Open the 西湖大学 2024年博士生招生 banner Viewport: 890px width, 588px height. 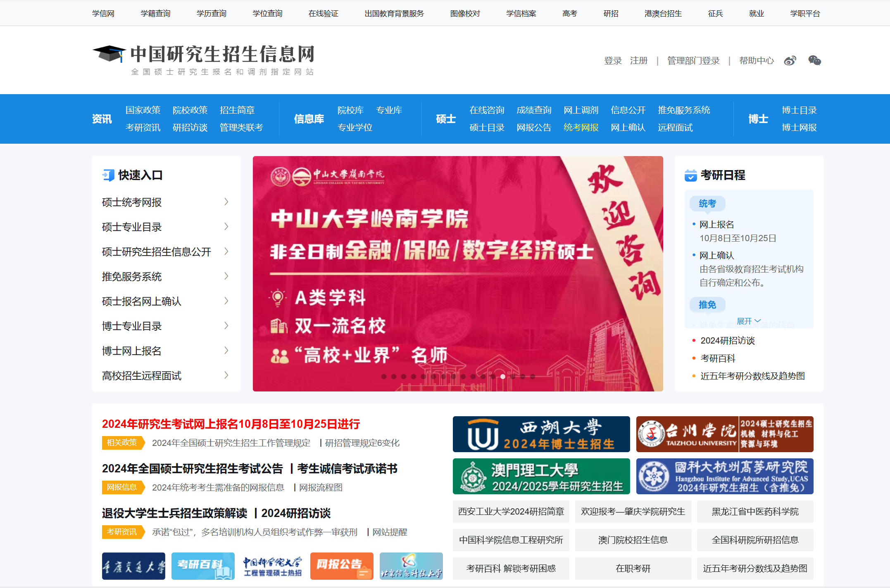[541, 434]
